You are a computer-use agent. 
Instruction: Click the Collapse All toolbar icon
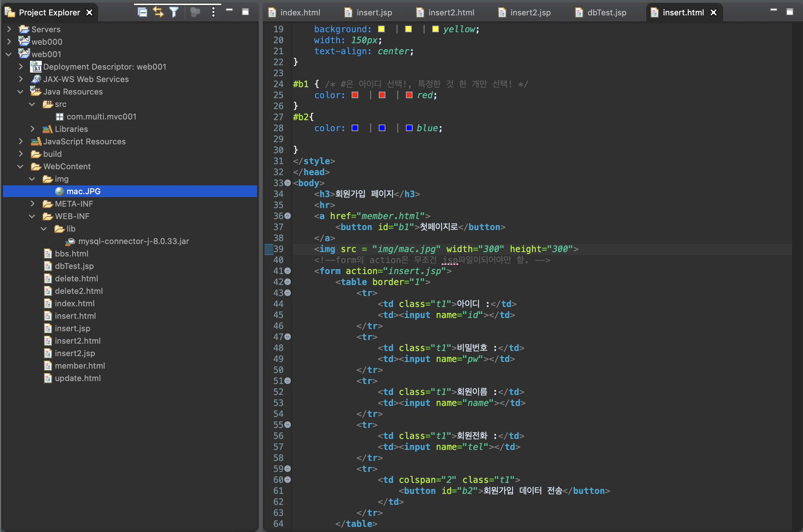click(142, 12)
